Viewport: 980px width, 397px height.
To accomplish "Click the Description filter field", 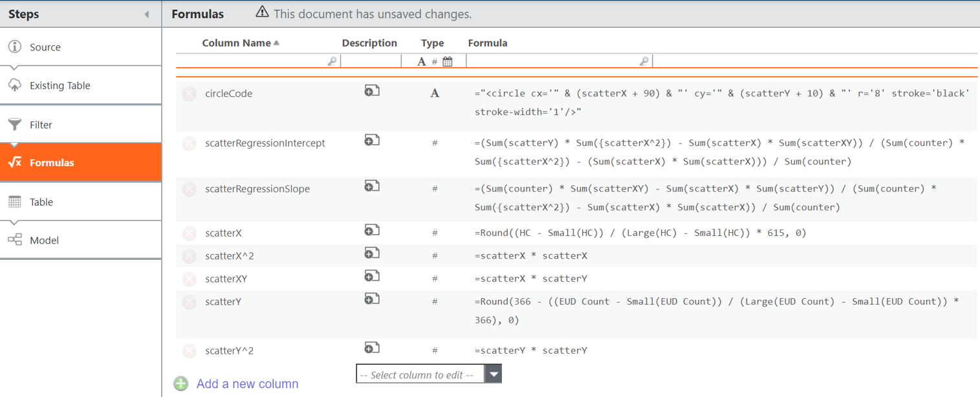I will coord(371,61).
